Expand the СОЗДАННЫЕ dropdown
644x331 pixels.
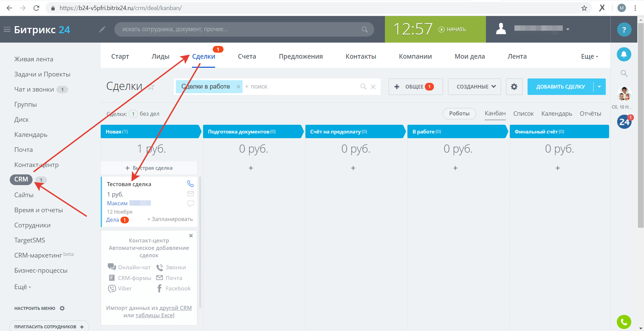[x=475, y=87]
